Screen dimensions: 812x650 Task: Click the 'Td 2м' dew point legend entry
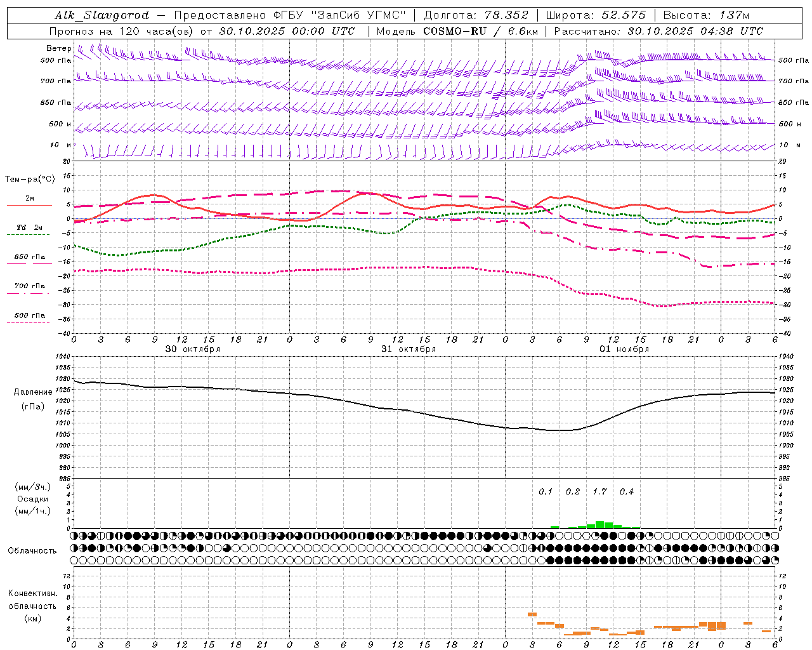[x=30, y=227]
